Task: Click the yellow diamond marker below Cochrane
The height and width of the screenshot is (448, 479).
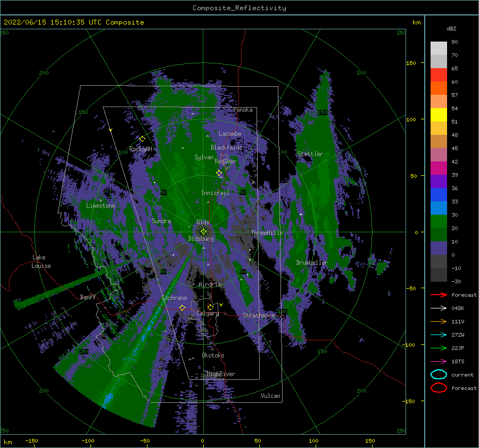Action: click(183, 307)
